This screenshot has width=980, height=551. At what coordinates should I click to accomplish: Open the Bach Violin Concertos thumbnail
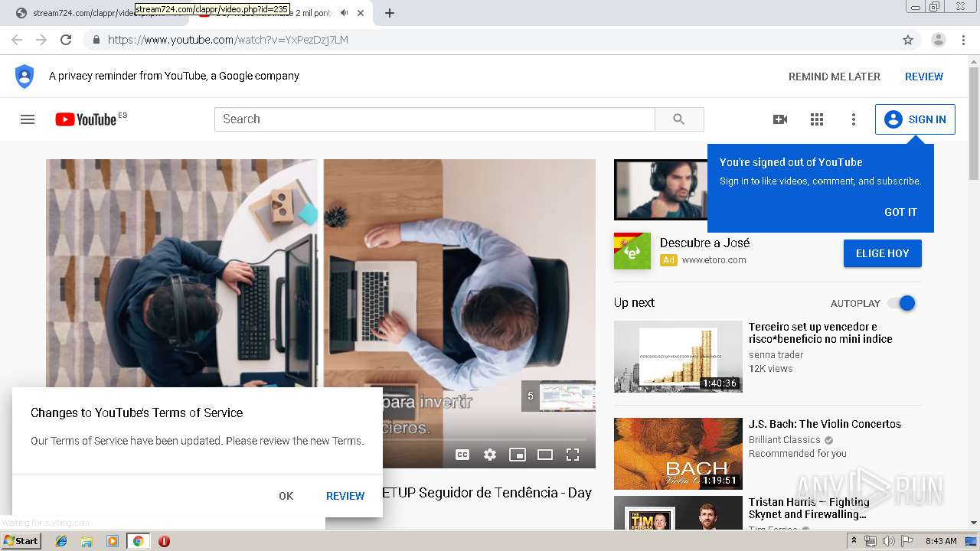(678, 454)
